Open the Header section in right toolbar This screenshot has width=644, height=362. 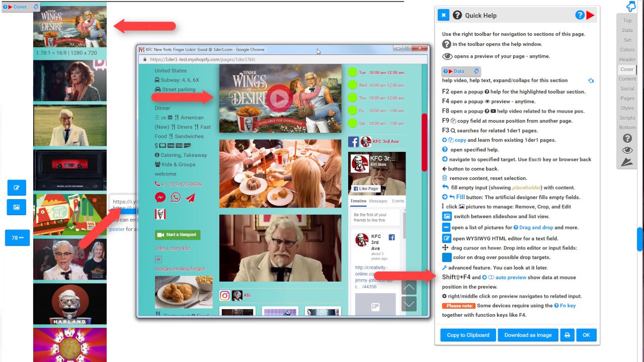coord(627,59)
